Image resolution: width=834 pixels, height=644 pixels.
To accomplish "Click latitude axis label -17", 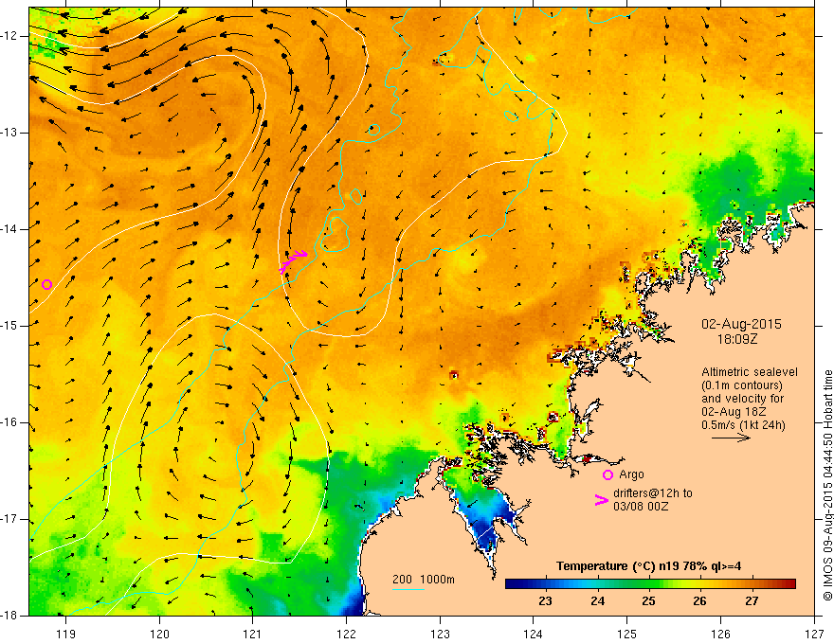I will coord(9,519).
